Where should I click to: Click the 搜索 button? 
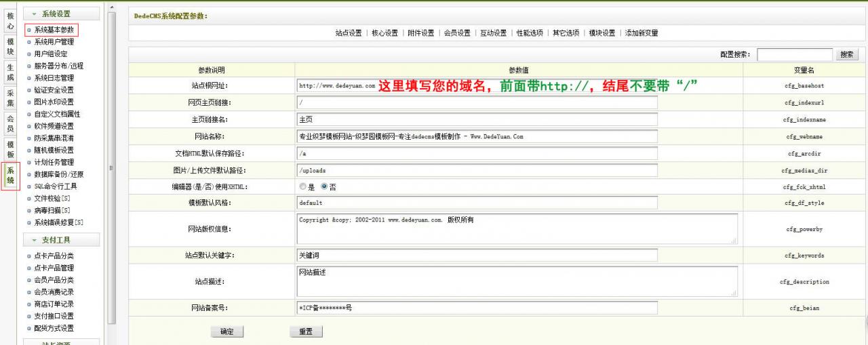tap(847, 55)
